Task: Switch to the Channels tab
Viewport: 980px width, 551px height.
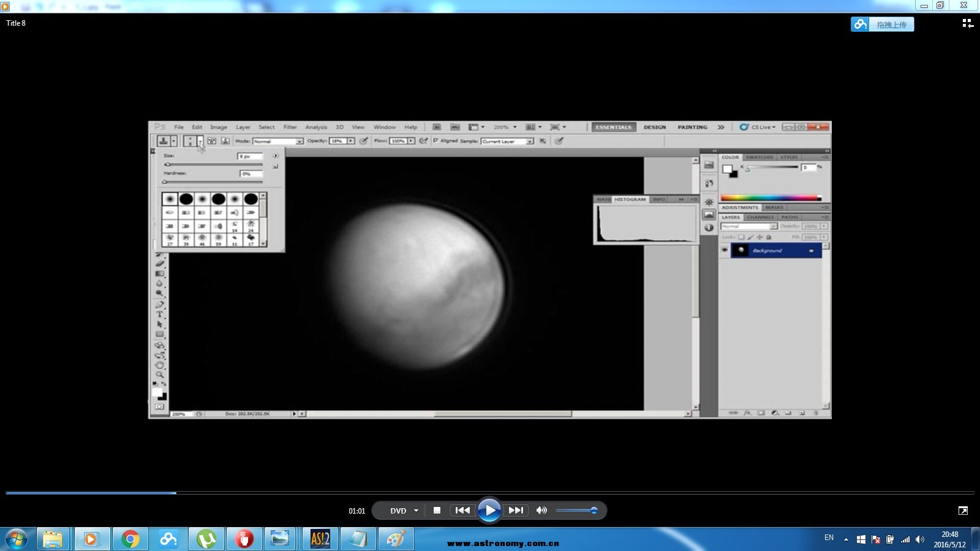Action: point(760,217)
